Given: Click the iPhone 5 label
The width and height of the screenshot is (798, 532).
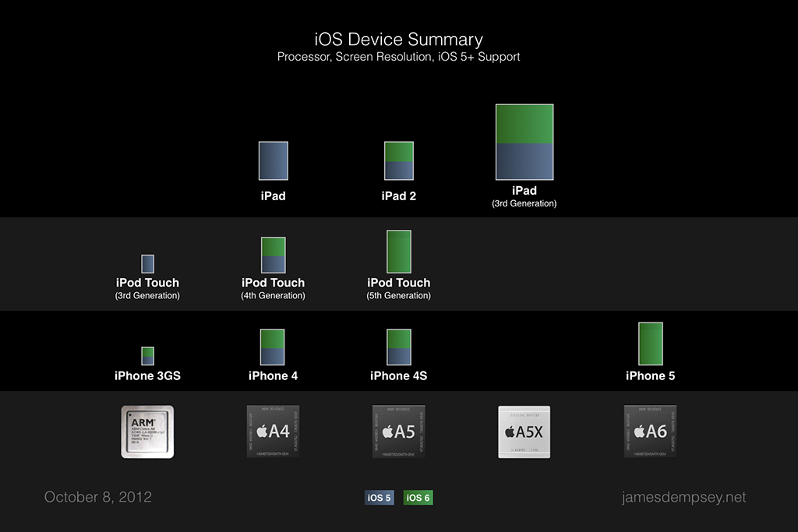Looking at the screenshot, I should coord(651,376).
